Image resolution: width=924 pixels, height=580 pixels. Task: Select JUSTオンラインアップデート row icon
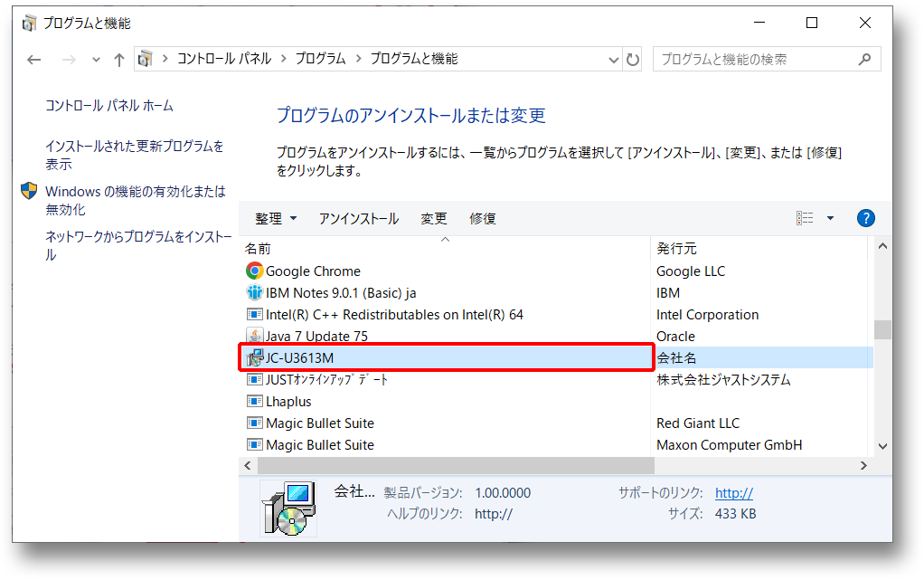click(255, 379)
